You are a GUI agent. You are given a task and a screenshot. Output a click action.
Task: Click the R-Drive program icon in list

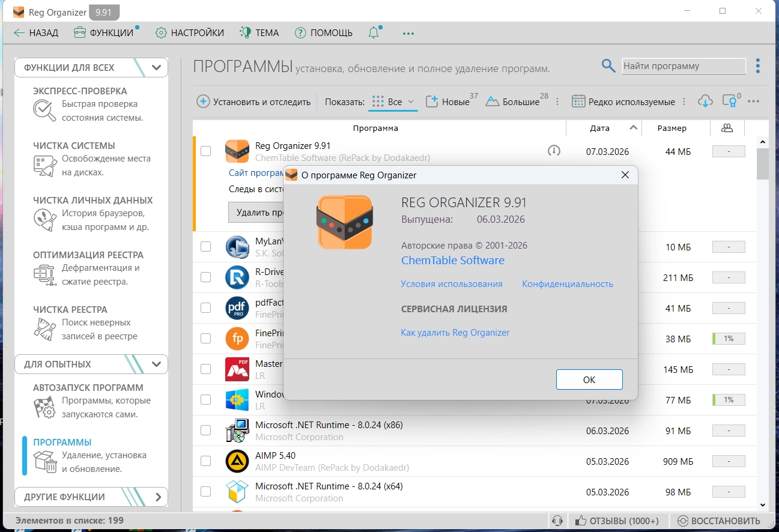[x=237, y=277]
